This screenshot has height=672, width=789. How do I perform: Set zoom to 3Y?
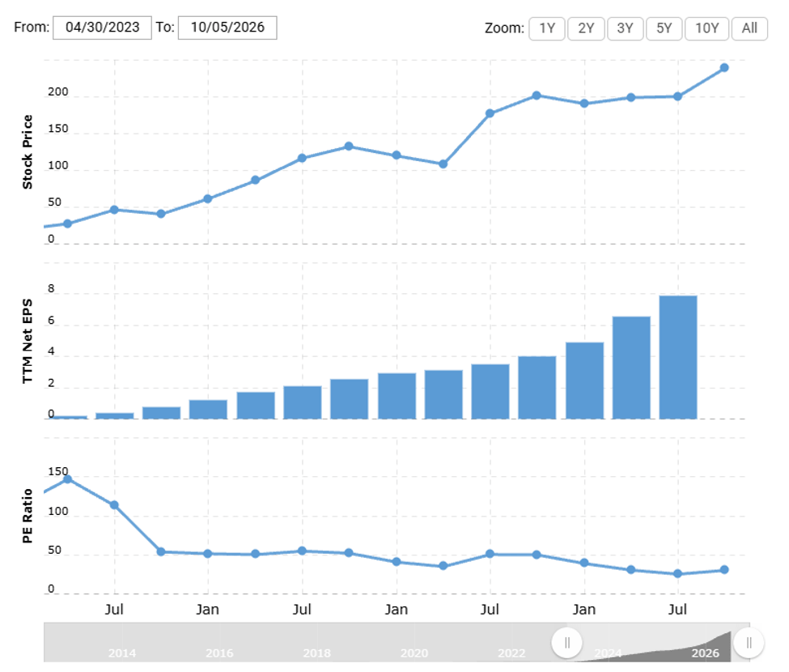(625, 28)
